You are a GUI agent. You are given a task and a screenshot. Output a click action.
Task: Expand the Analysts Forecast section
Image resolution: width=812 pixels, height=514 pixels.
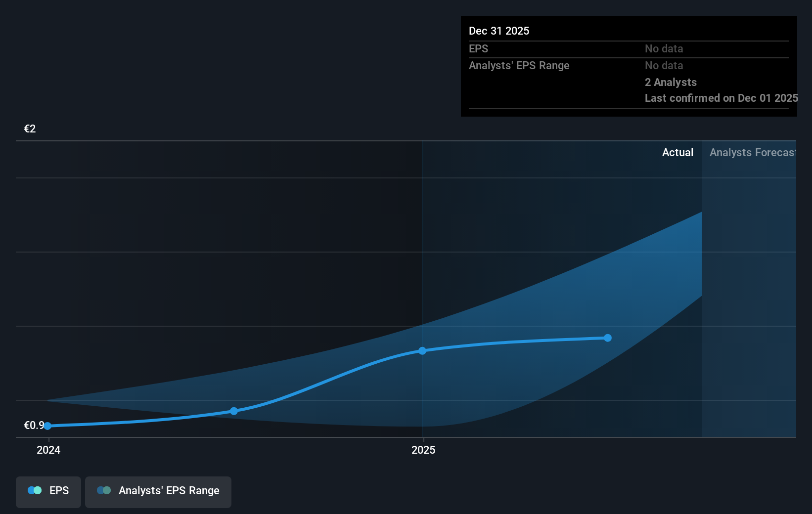752,153
